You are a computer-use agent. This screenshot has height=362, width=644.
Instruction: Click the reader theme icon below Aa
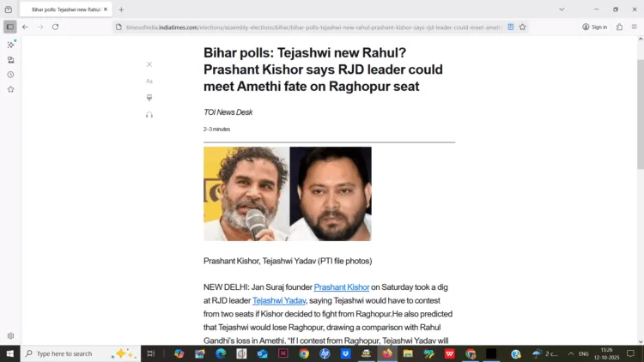[x=149, y=98]
